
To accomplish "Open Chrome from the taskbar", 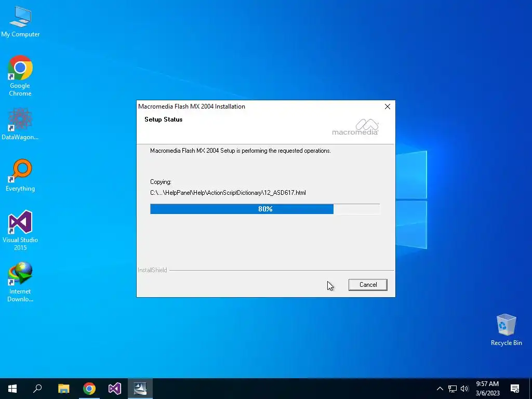I will coord(89,389).
